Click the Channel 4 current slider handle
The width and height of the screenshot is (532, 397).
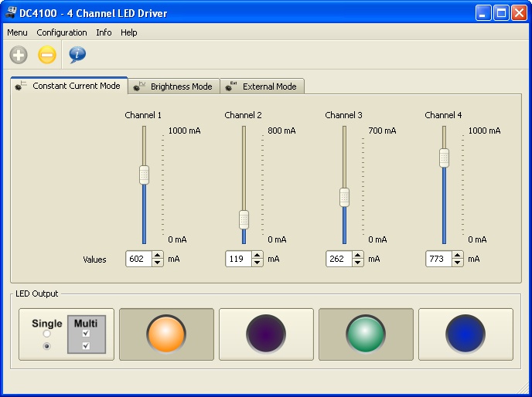tap(444, 158)
